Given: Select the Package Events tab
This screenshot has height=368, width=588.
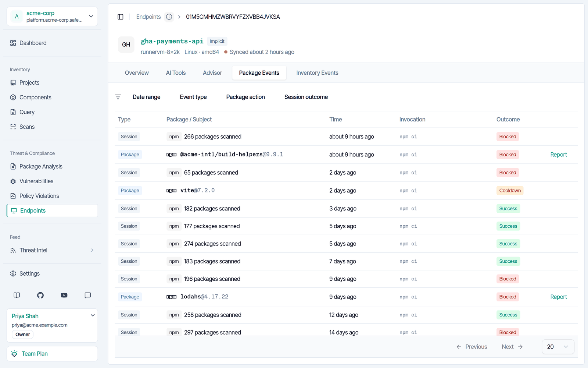Looking at the screenshot, I should (x=259, y=73).
